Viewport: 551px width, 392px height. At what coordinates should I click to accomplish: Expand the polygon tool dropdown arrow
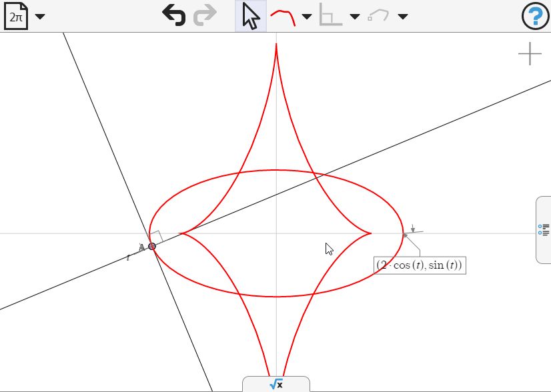point(403,17)
